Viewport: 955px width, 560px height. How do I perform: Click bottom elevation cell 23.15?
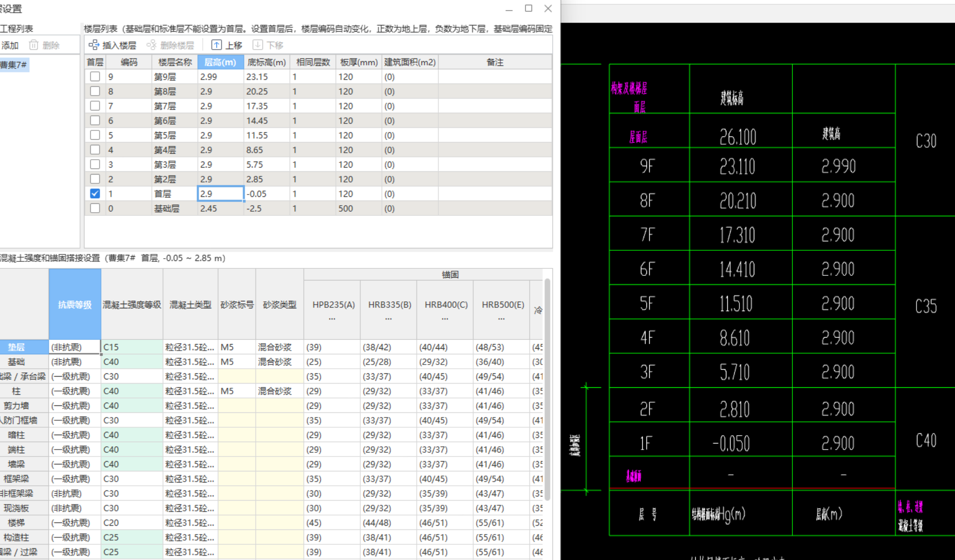pyautogui.click(x=267, y=77)
